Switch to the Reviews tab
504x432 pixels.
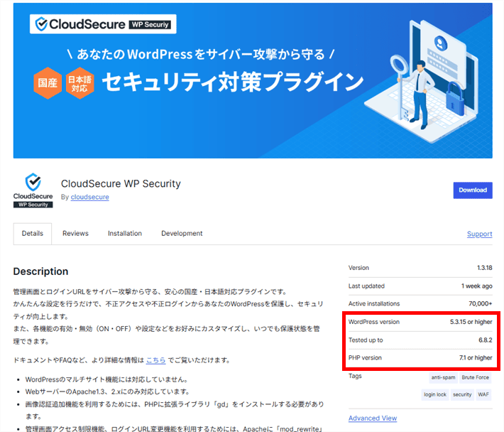click(75, 234)
